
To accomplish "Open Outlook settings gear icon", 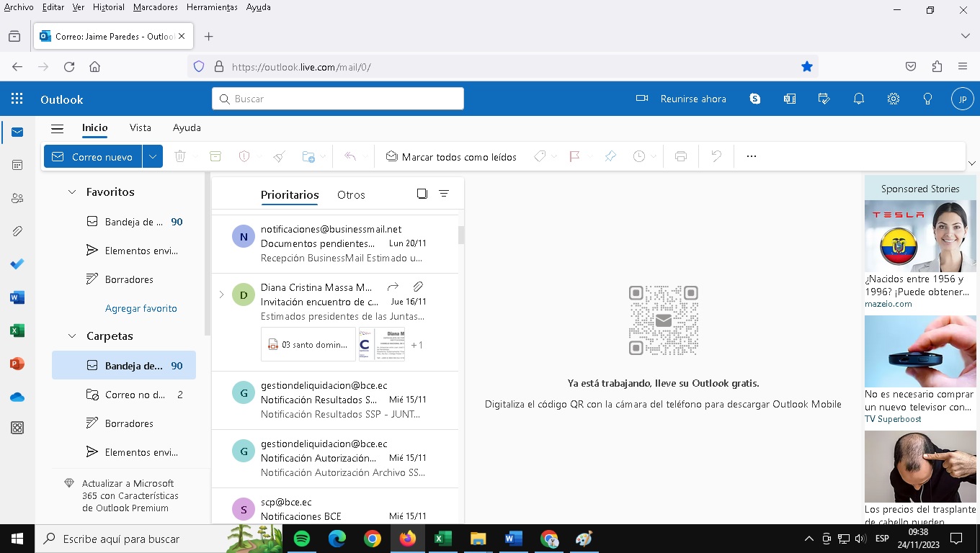I will (893, 99).
